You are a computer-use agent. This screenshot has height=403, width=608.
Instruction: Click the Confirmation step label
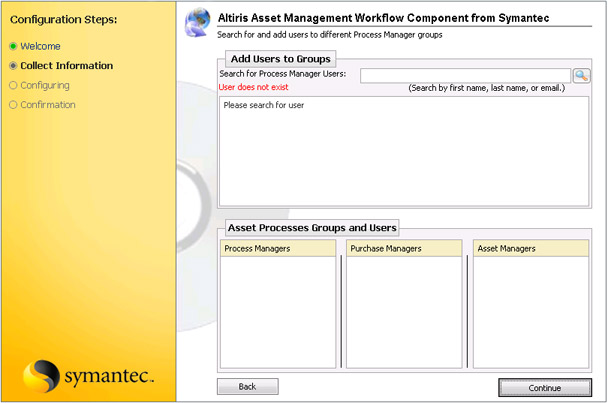click(48, 105)
